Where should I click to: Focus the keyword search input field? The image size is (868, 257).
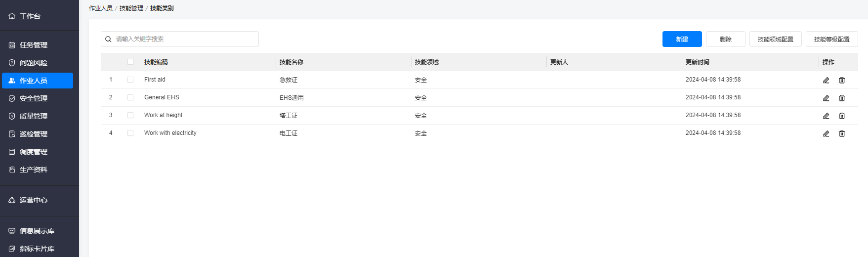(180, 39)
